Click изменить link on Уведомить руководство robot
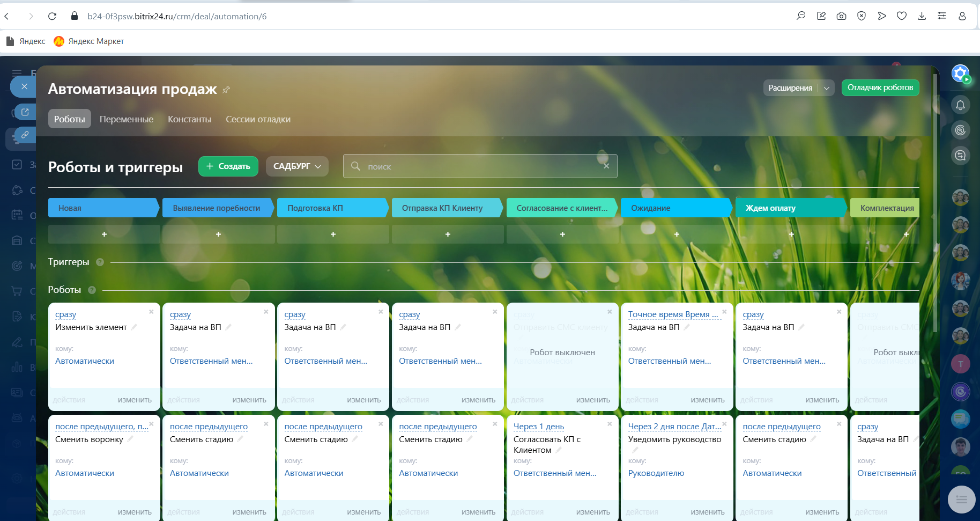The width and height of the screenshot is (980, 521). (707, 512)
